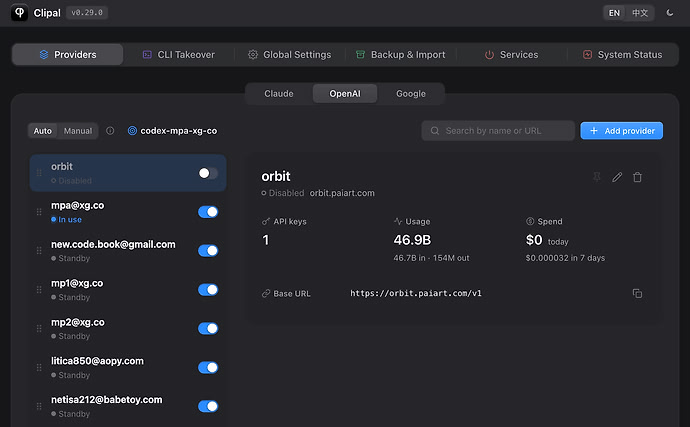Select the orbit row in provider list
This screenshot has width=690, height=427.
point(128,173)
